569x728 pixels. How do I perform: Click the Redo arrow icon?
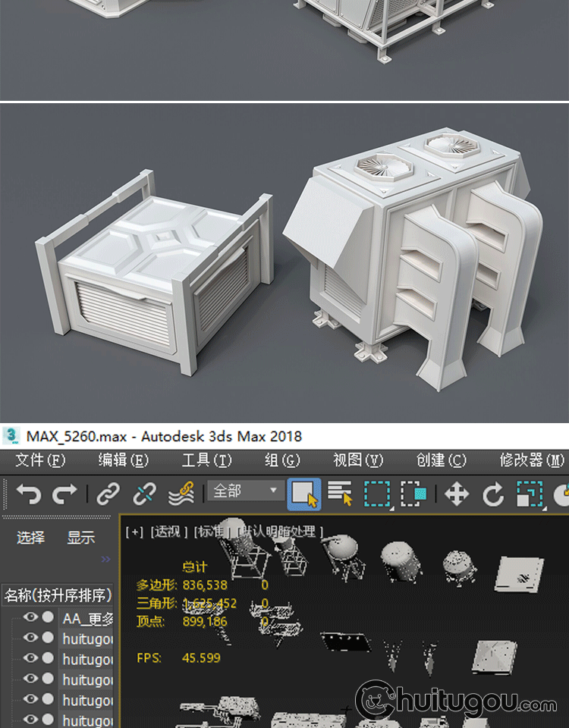65,494
